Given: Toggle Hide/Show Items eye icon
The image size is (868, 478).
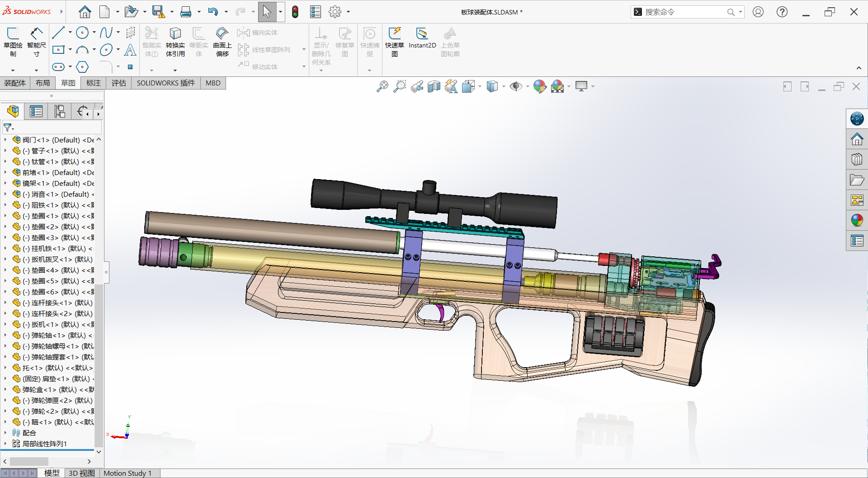Looking at the screenshot, I should pos(516,86).
